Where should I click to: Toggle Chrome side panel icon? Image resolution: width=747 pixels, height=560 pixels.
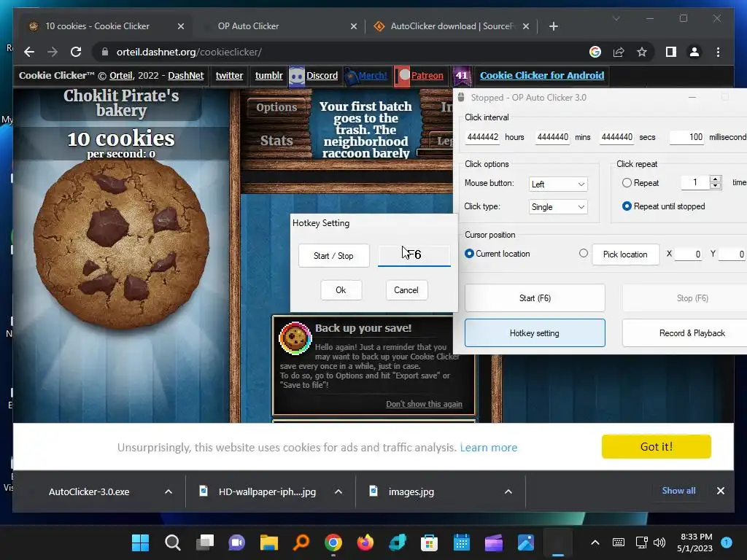671,52
